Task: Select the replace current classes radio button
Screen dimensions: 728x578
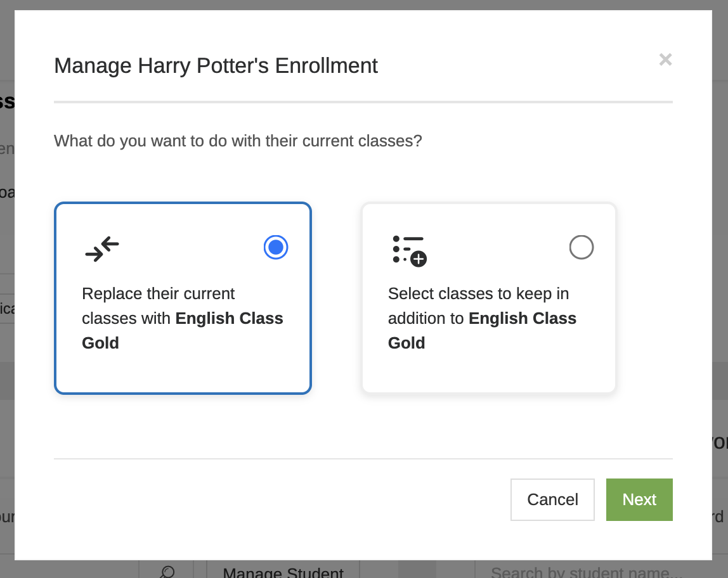Action: tap(276, 247)
